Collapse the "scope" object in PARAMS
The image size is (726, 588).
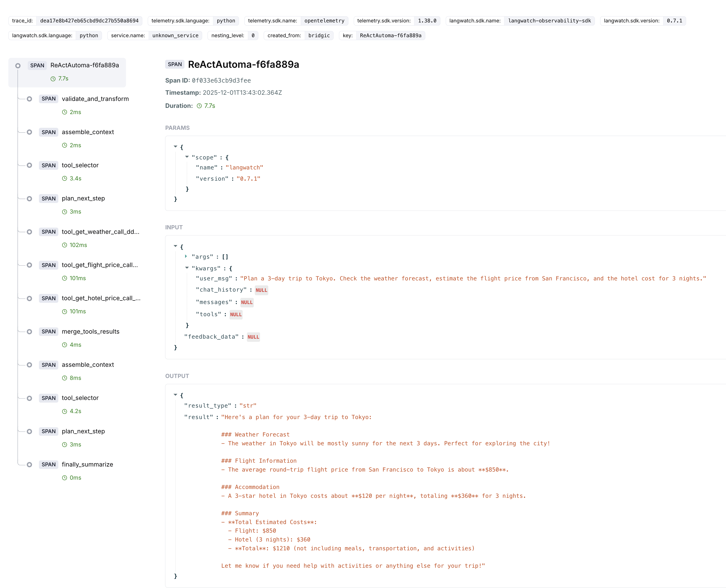point(187,157)
